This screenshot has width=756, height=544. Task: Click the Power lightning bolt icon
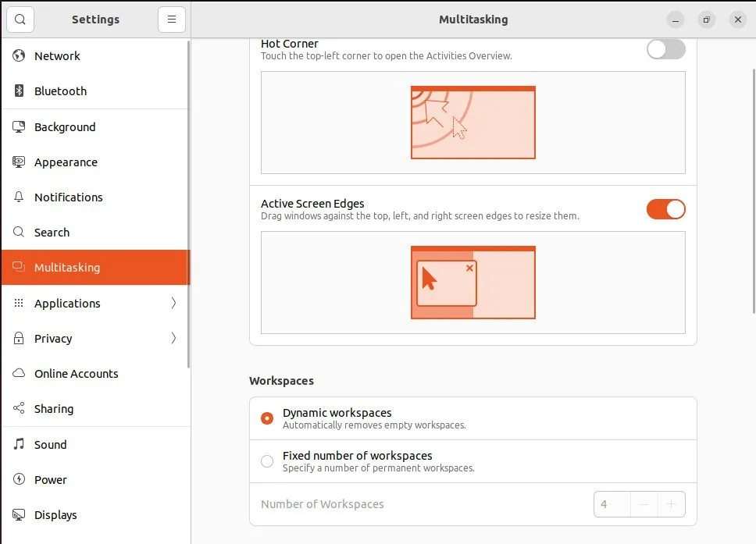(18, 479)
